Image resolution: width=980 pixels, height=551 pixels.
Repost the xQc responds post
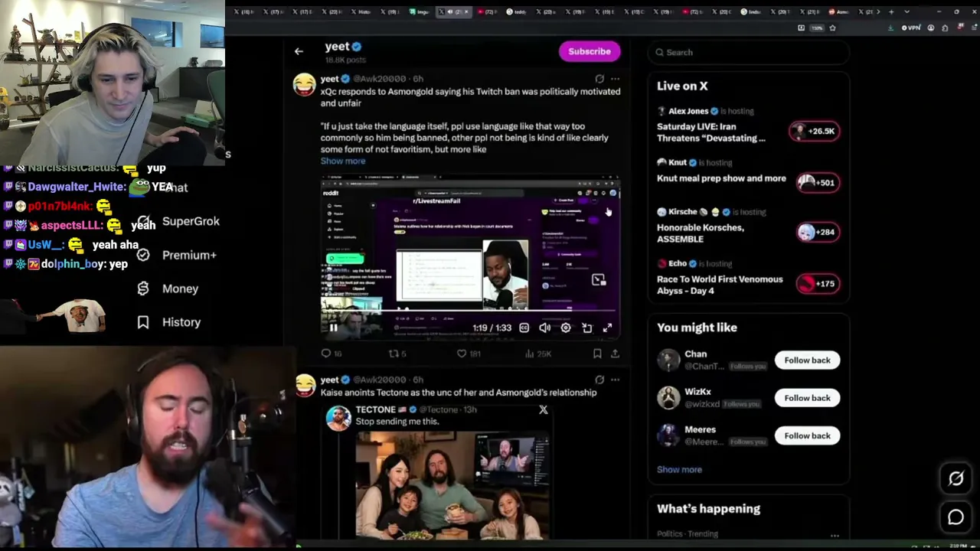pyautogui.click(x=397, y=354)
